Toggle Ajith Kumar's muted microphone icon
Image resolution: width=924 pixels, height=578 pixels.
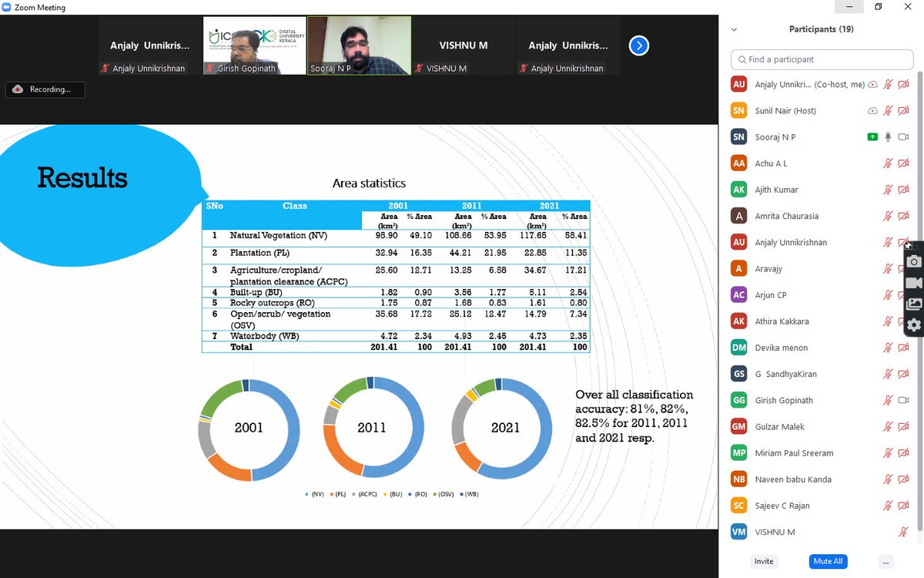coord(888,190)
